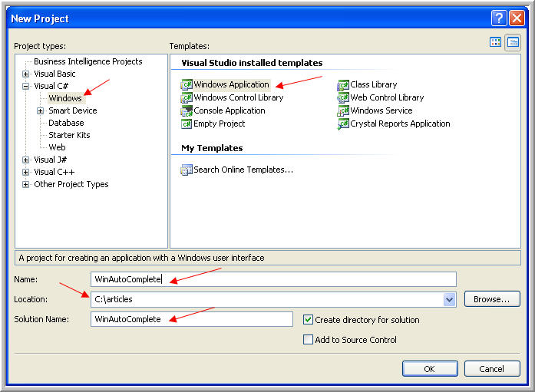Open the Location dropdown arrow
Viewport: 535px width, 392px height.
pyautogui.click(x=449, y=300)
